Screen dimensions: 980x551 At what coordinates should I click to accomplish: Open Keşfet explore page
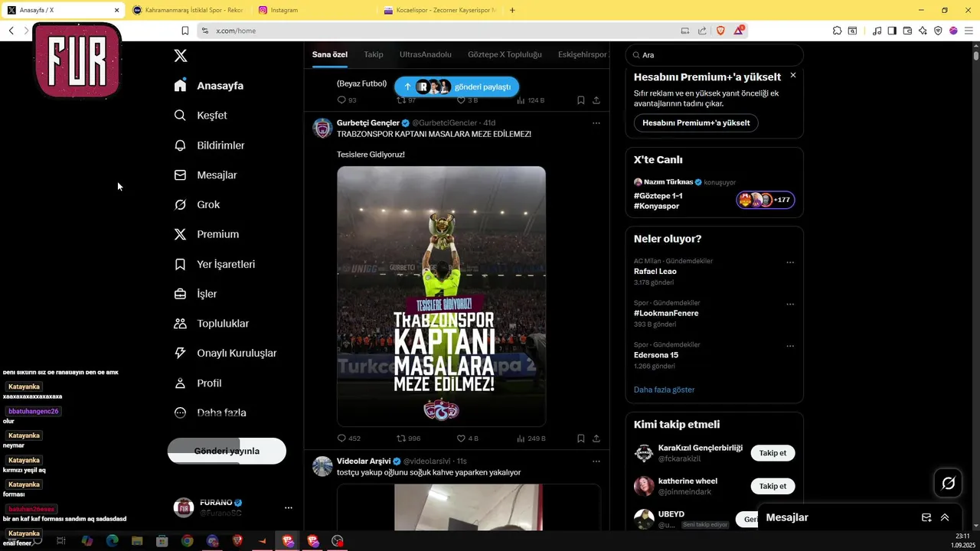pos(201,116)
